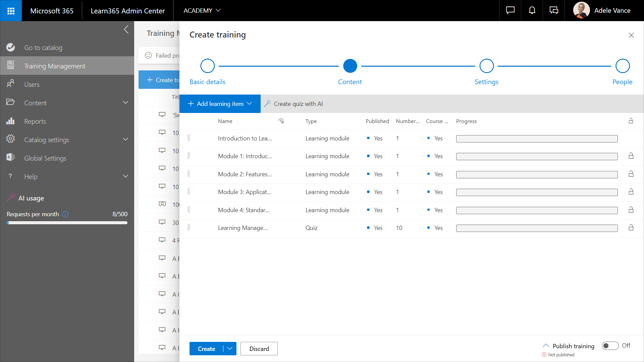
Task: Open the Create button split arrow
Action: [230, 349]
